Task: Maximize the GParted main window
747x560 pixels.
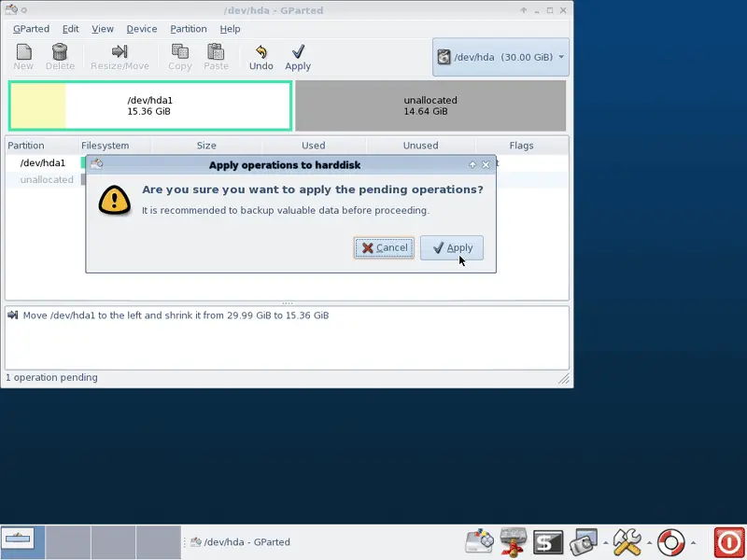Action: (550, 10)
